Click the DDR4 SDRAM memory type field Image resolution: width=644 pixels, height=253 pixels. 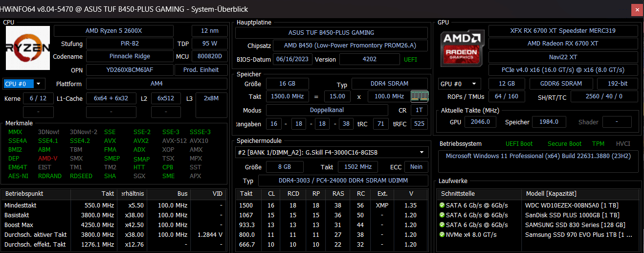click(390, 84)
